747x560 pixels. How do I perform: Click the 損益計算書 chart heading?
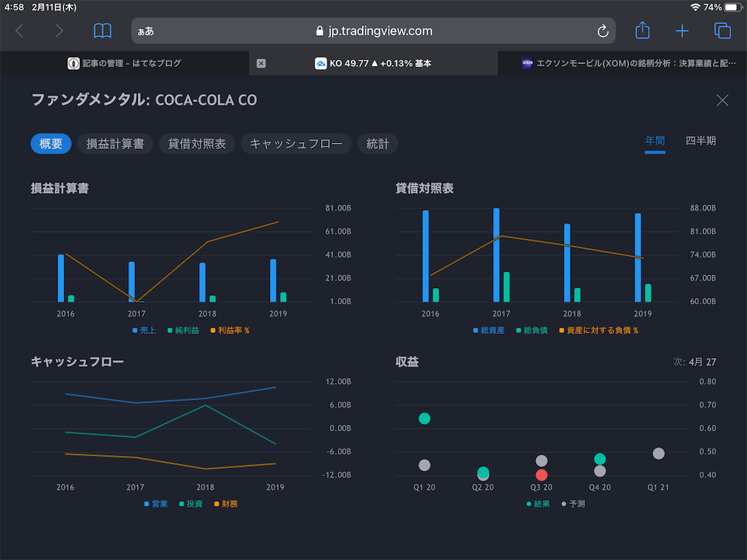60,189
